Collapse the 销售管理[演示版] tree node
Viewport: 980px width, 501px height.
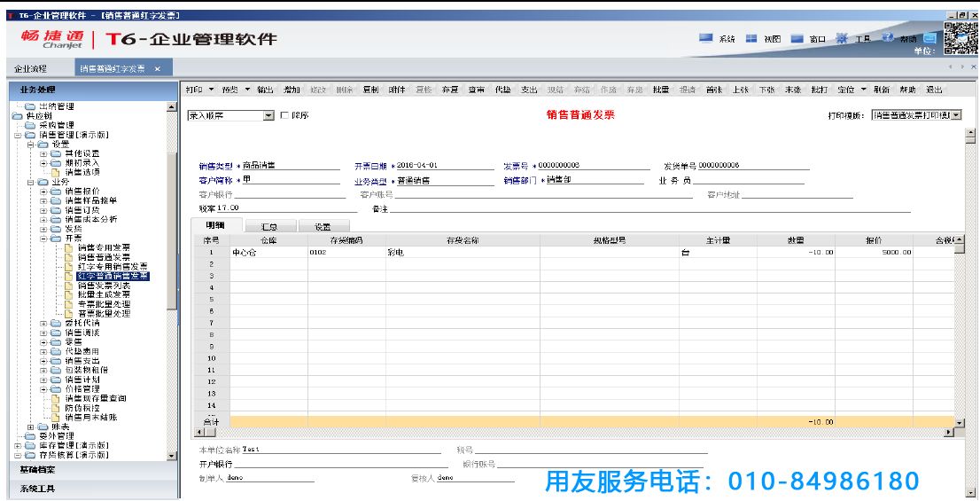pyautogui.click(x=18, y=135)
